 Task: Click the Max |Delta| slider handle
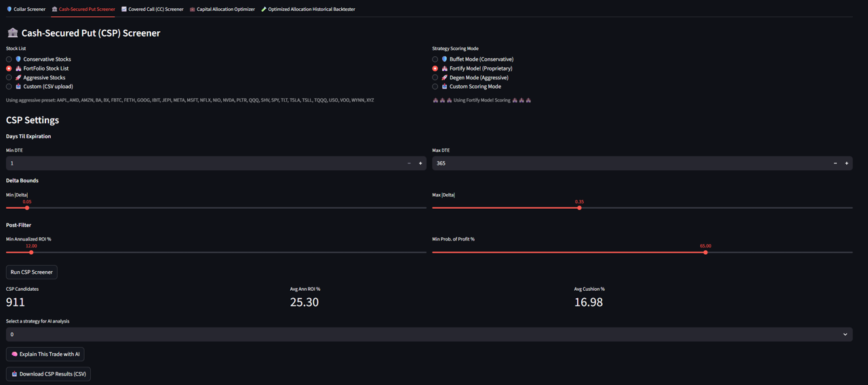tap(579, 208)
